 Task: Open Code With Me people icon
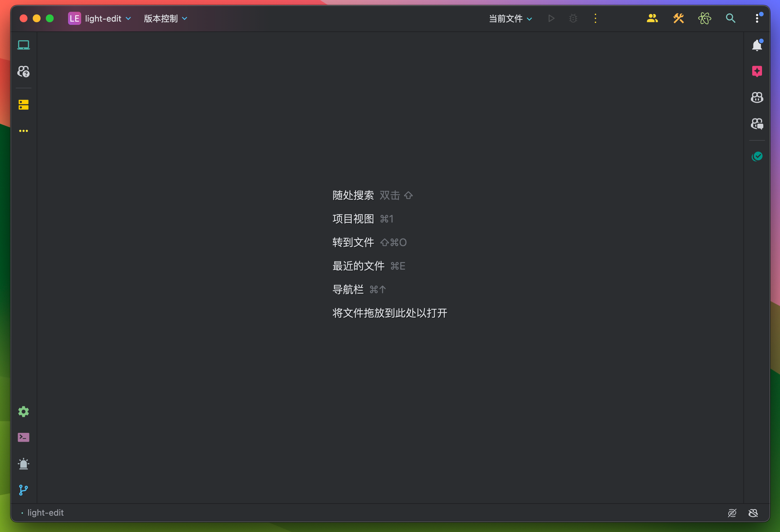pos(652,18)
